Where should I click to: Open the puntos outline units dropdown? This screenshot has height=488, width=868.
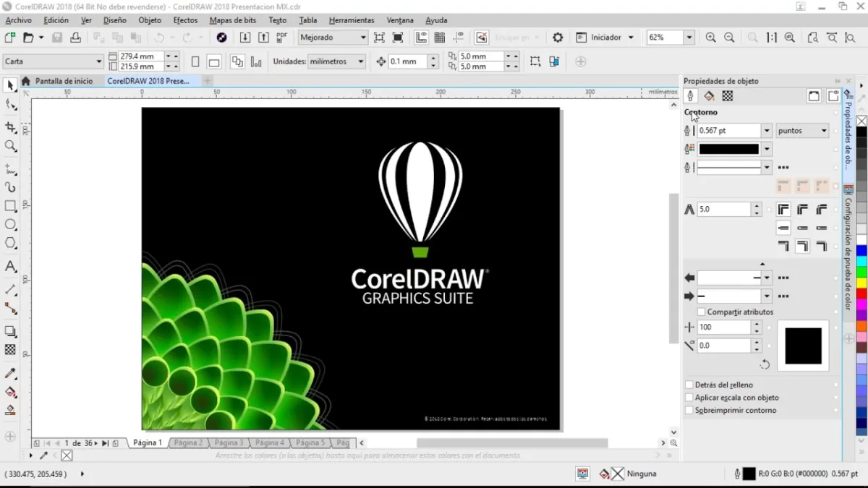point(802,131)
